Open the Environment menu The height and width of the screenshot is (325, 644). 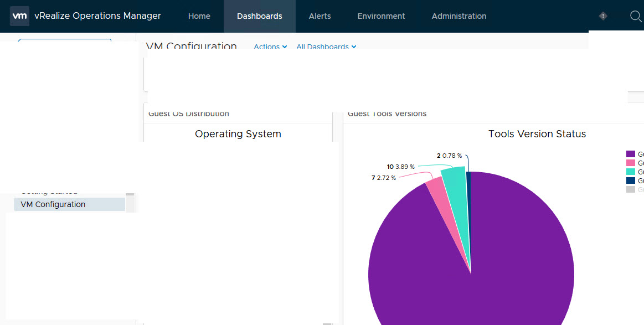(381, 16)
